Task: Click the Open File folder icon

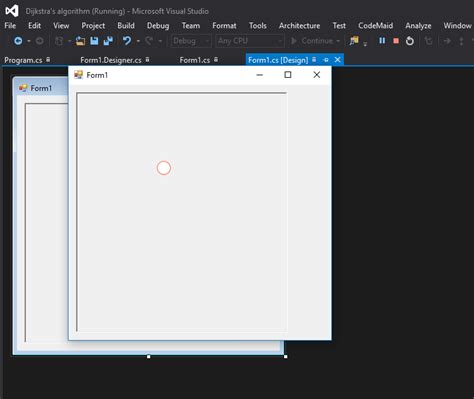Action: [80, 41]
